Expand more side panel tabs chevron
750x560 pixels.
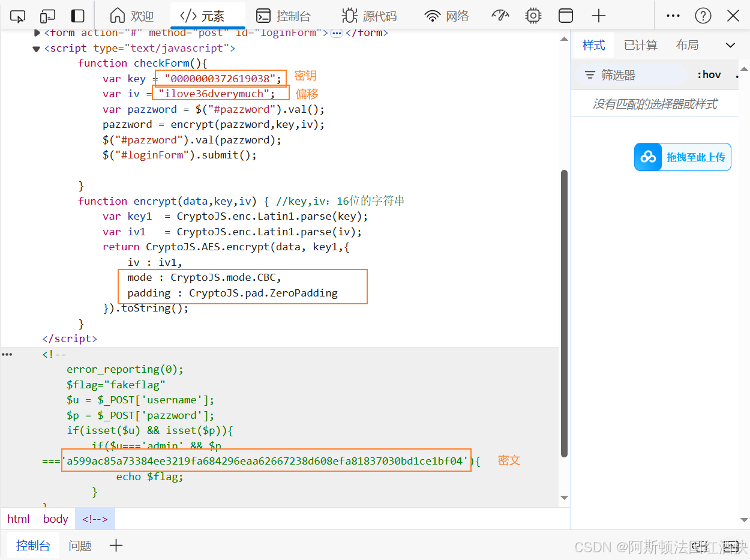(x=730, y=45)
